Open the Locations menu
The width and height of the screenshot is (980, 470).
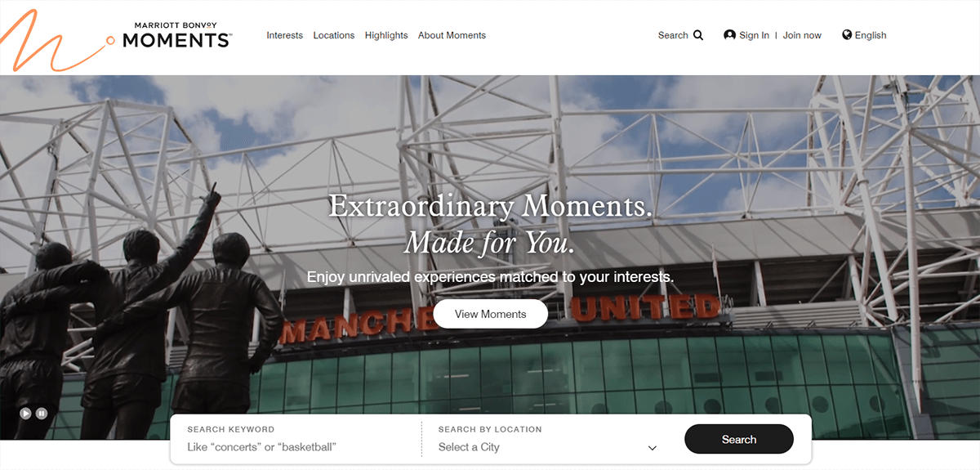point(334,35)
